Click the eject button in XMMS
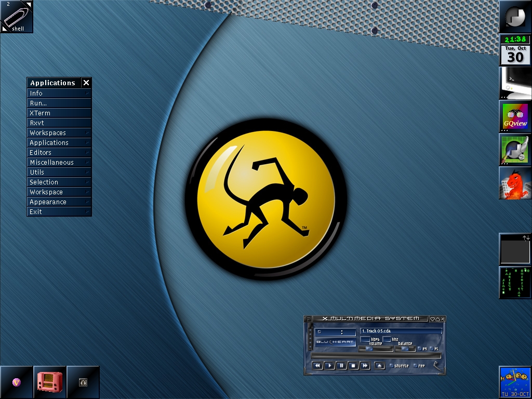532x399 pixels. (379, 365)
